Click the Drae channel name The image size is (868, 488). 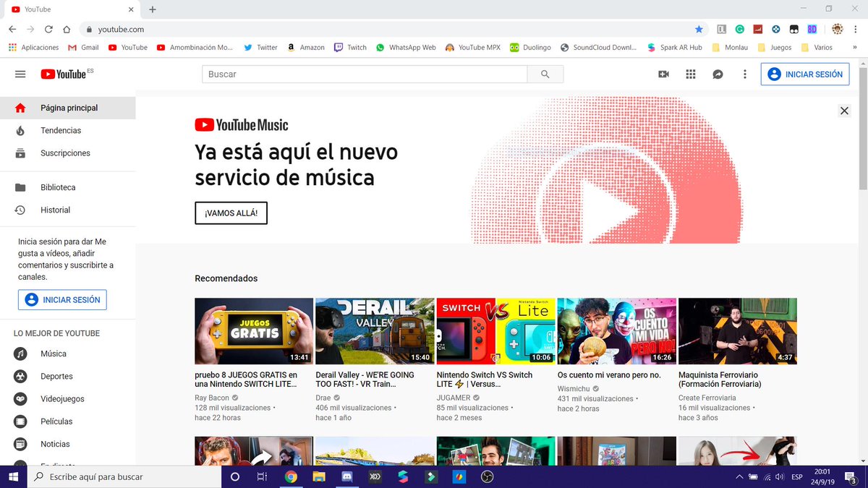[323, 398]
